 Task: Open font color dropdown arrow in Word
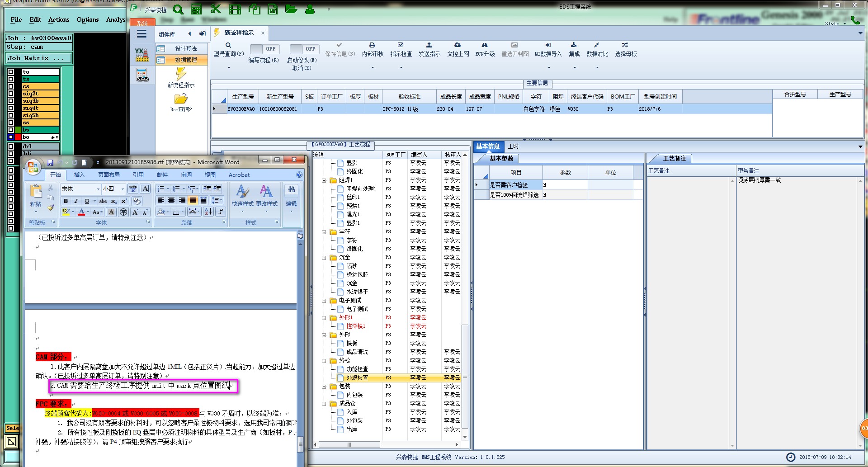88,212
